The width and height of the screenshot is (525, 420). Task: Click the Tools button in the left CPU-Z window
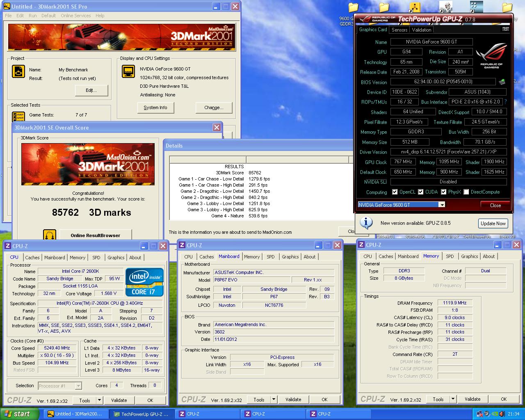tap(84, 400)
